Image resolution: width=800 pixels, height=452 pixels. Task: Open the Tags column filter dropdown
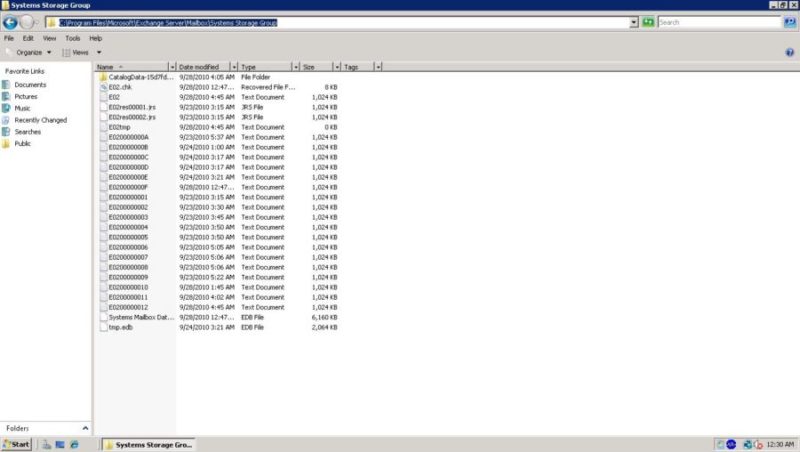(378, 67)
